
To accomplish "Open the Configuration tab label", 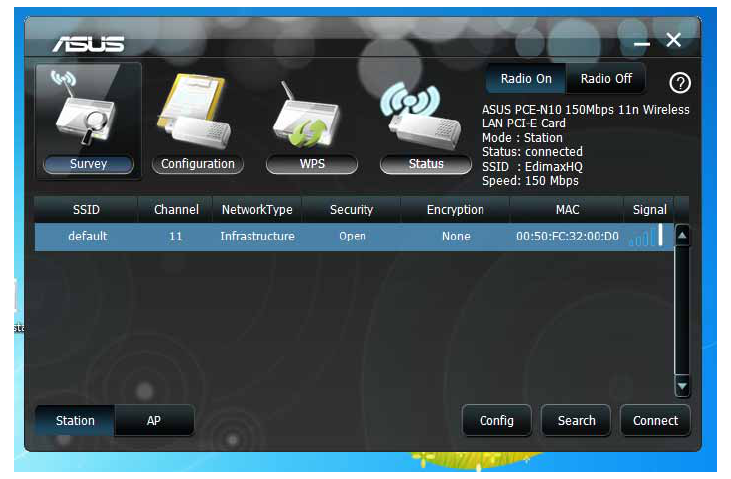I will [x=198, y=164].
